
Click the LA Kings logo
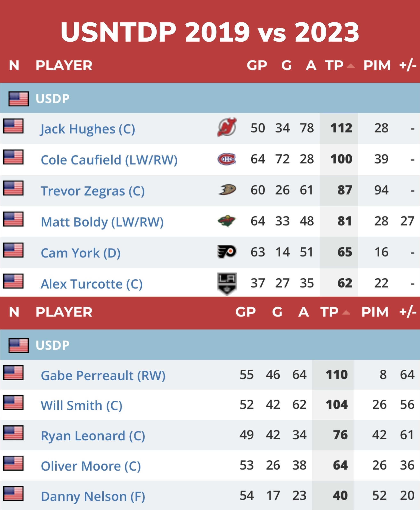227,284
